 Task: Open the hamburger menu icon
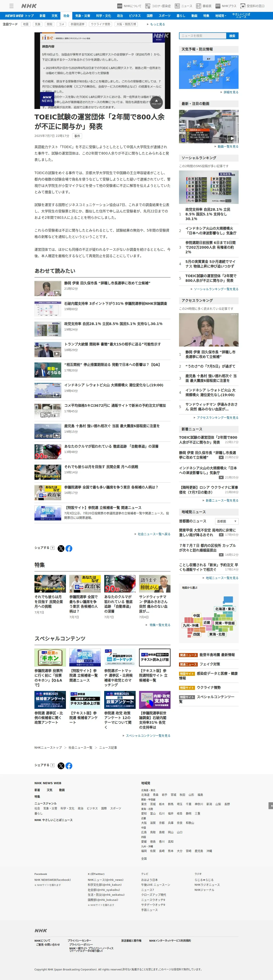[11, 6]
